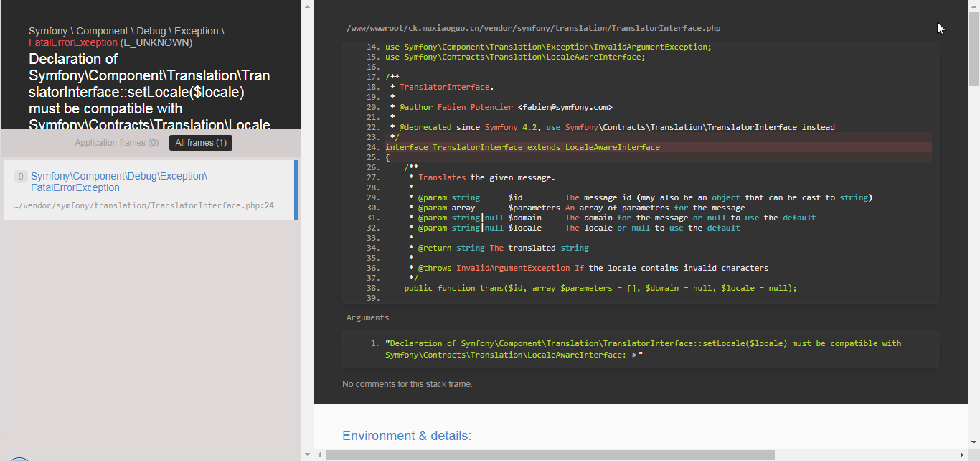
Task: Click the fabien@symfony.com email in the code
Action: (565, 107)
